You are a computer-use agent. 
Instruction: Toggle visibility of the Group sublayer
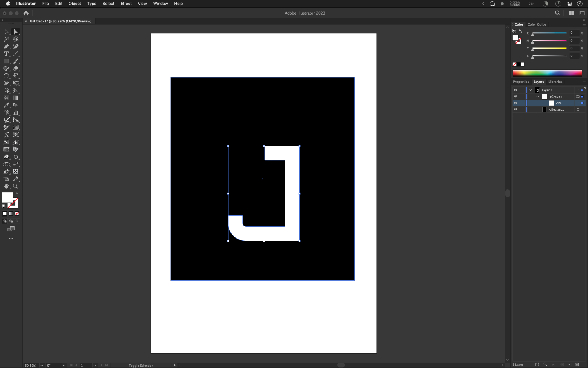[515, 97]
